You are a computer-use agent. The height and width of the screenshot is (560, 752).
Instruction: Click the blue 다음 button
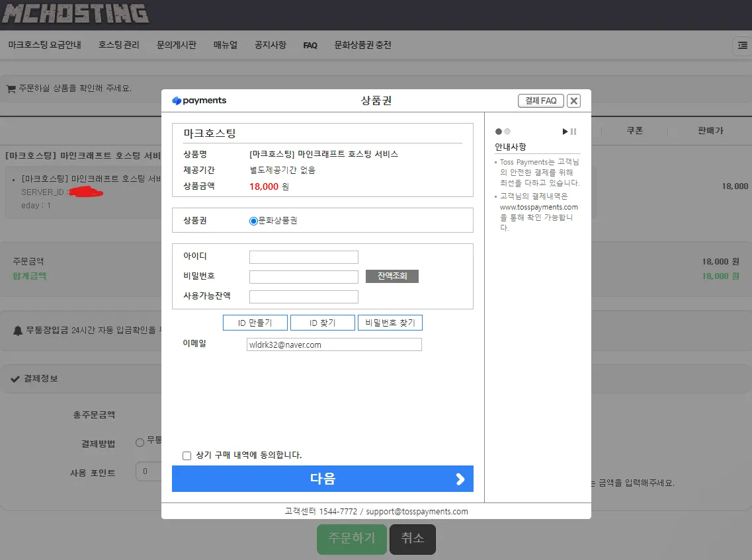(x=322, y=479)
